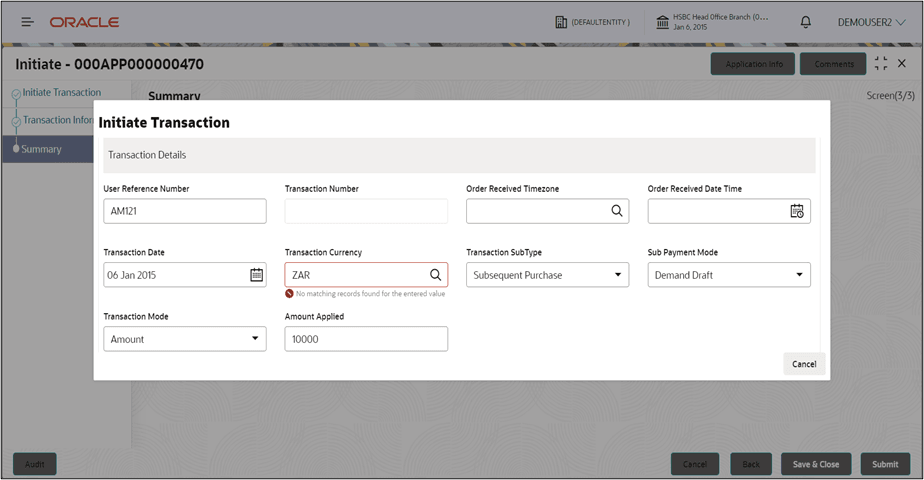Expand the Transaction SubType dropdown

coord(547,275)
